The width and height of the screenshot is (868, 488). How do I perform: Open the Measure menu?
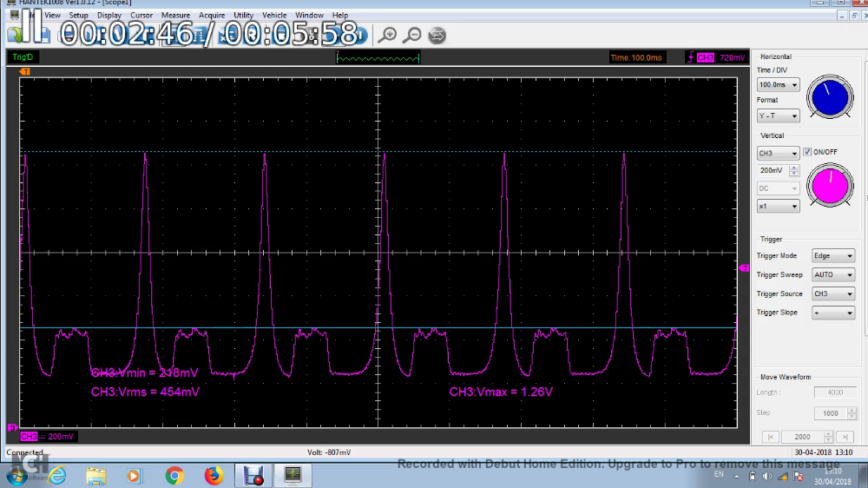click(175, 16)
